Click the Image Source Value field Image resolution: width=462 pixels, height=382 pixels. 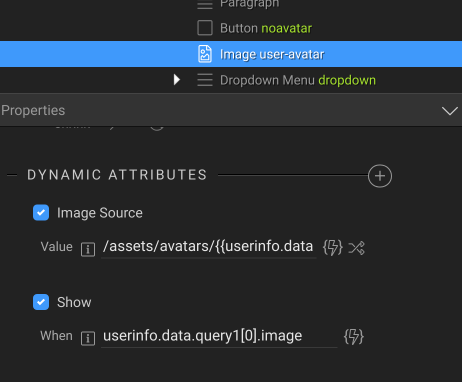point(209,247)
